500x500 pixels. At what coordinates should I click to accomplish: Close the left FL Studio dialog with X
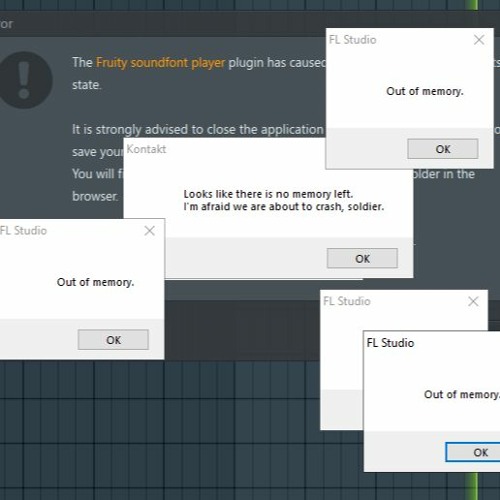coord(149,231)
